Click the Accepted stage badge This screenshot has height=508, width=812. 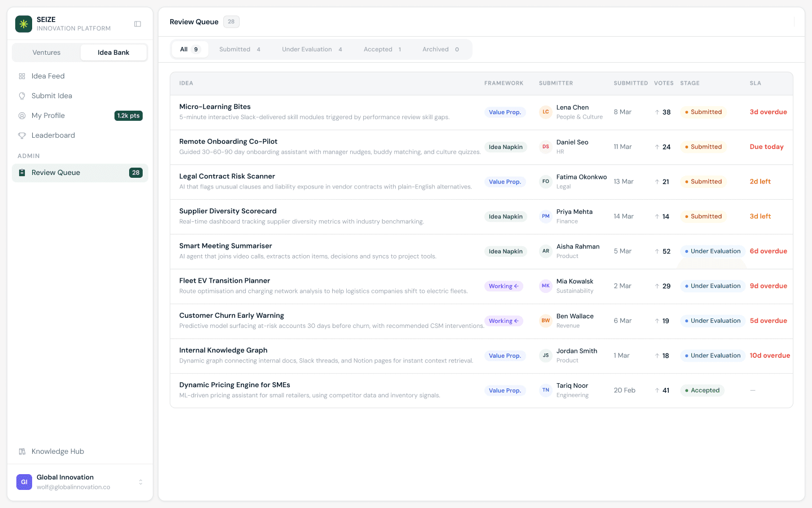702,391
